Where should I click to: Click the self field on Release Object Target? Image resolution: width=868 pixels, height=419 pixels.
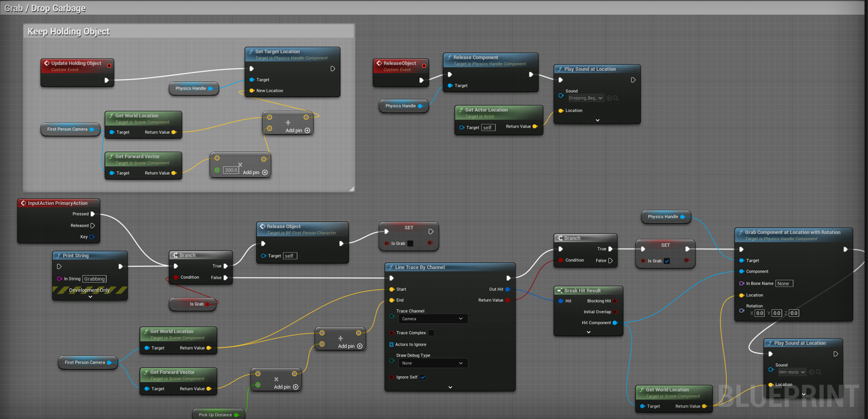[290, 256]
